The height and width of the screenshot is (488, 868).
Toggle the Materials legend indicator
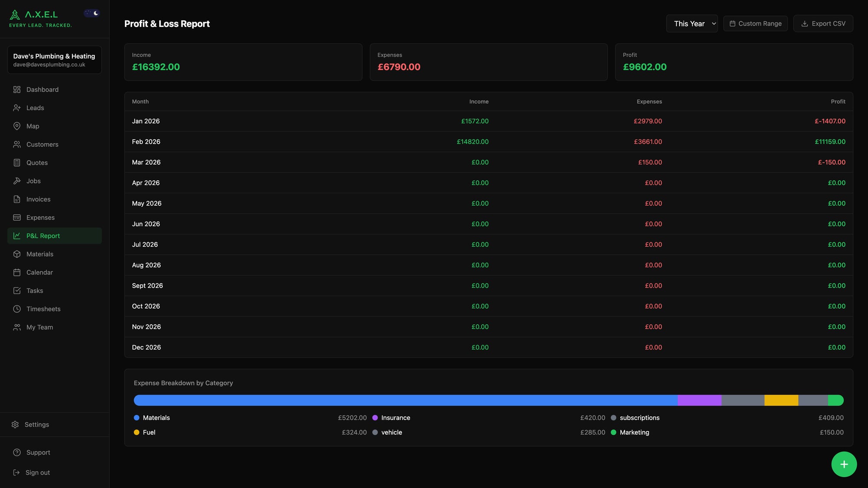(137, 418)
